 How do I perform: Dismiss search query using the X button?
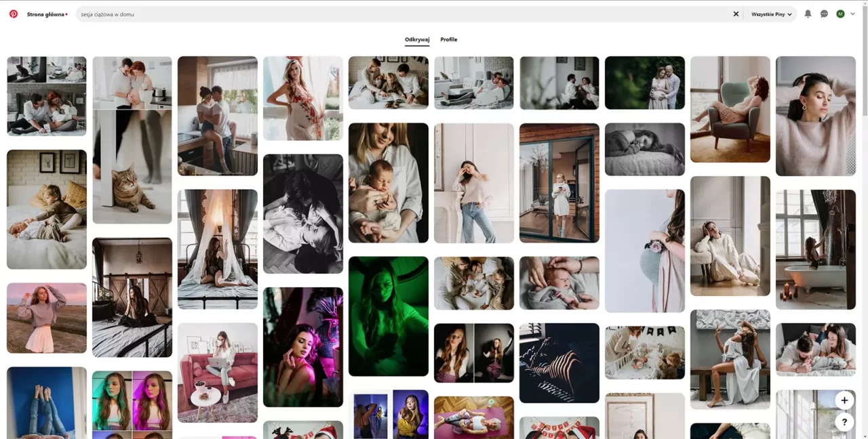(x=736, y=14)
